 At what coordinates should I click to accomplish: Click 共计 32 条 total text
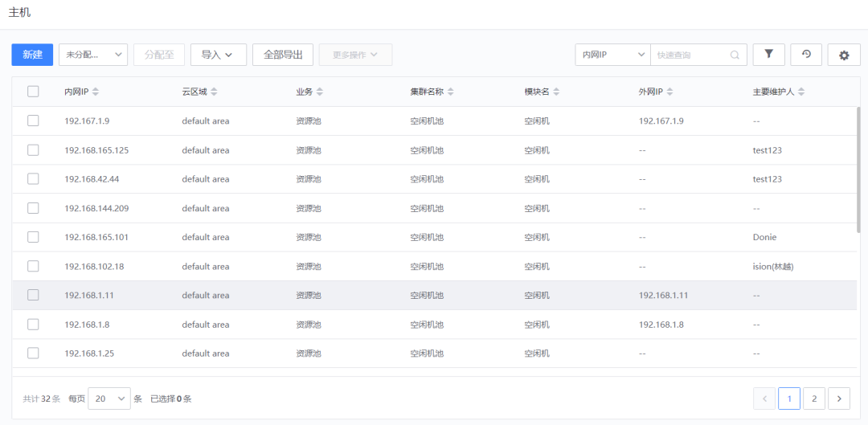click(x=42, y=398)
